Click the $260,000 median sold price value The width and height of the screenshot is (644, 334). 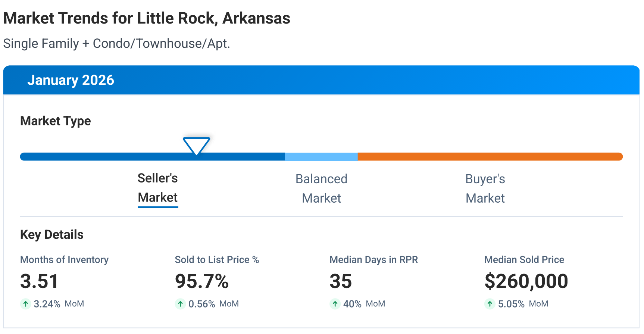pos(526,281)
